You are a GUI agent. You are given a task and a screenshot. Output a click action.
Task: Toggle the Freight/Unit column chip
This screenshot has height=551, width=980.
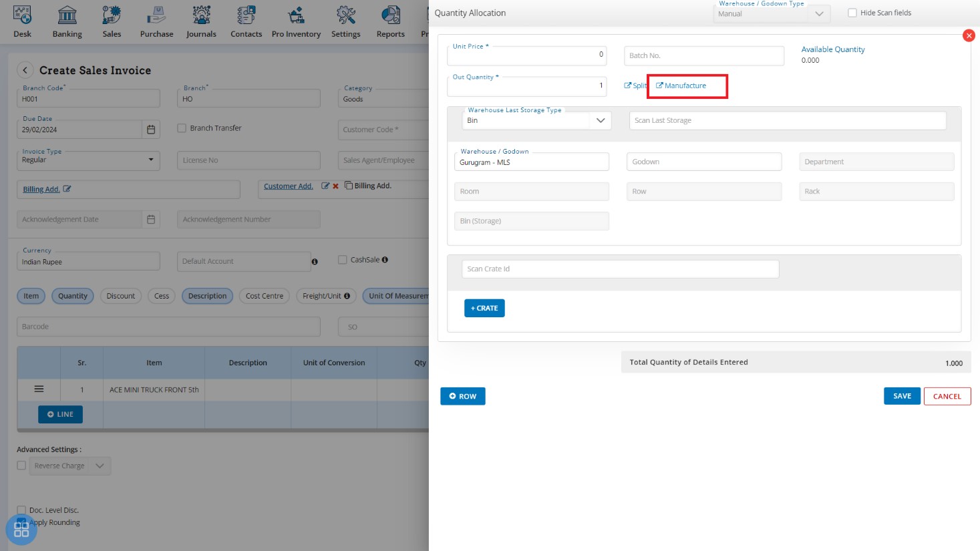pos(326,296)
